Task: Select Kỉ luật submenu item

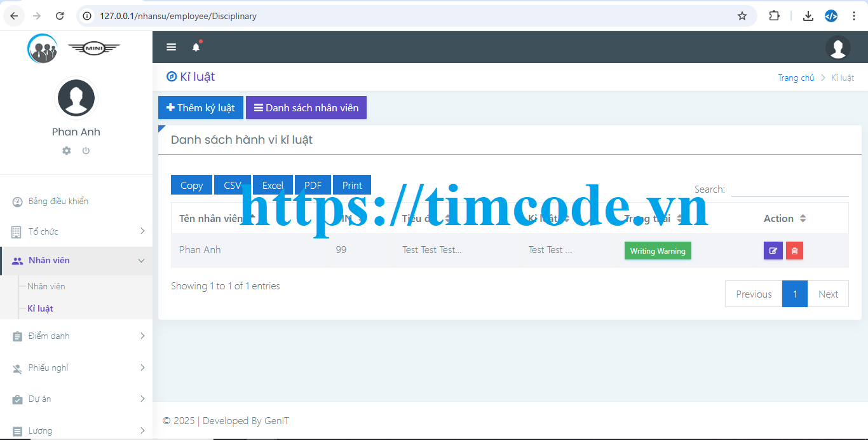Action: 40,308
